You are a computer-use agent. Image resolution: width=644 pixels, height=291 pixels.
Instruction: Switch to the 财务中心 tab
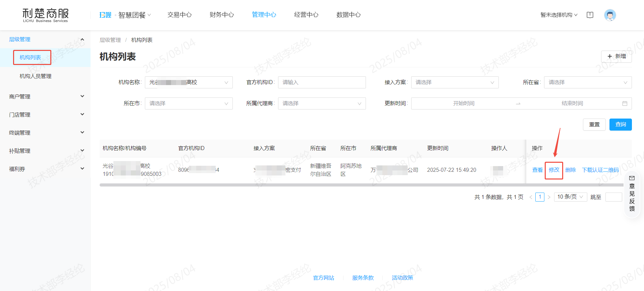(222, 15)
